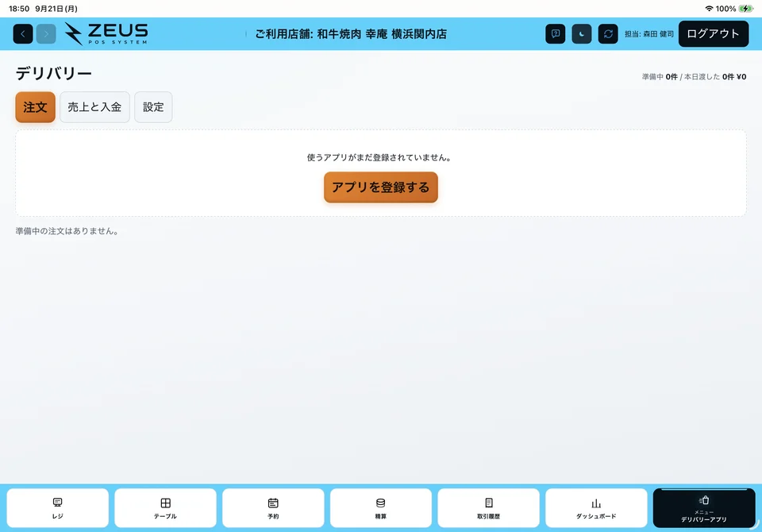
Task: Open the 取引履歴 from bottom navigation
Action: pyautogui.click(x=489, y=507)
